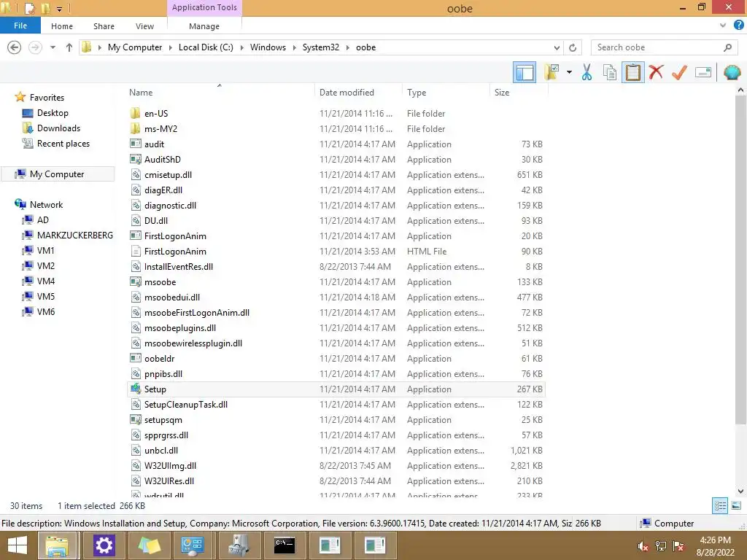The width and height of the screenshot is (747, 560).
Task: Go up one folder level arrow
Action: [x=69, y=47]
